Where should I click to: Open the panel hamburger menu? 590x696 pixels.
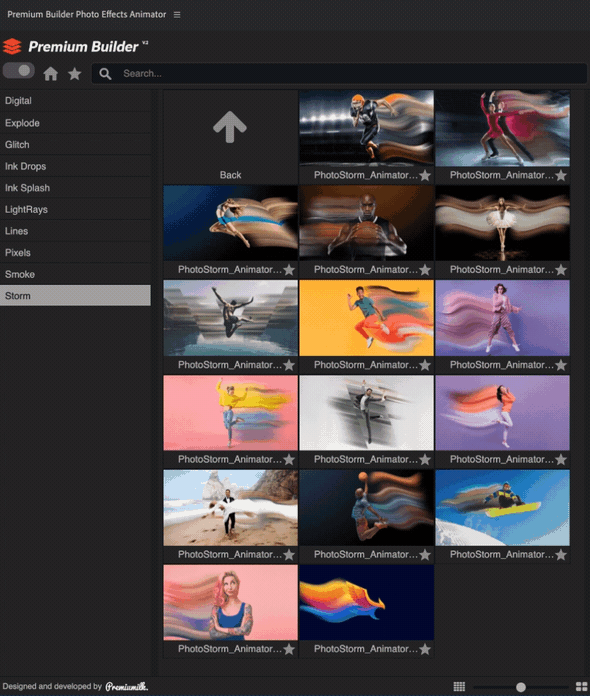(177, 15)
